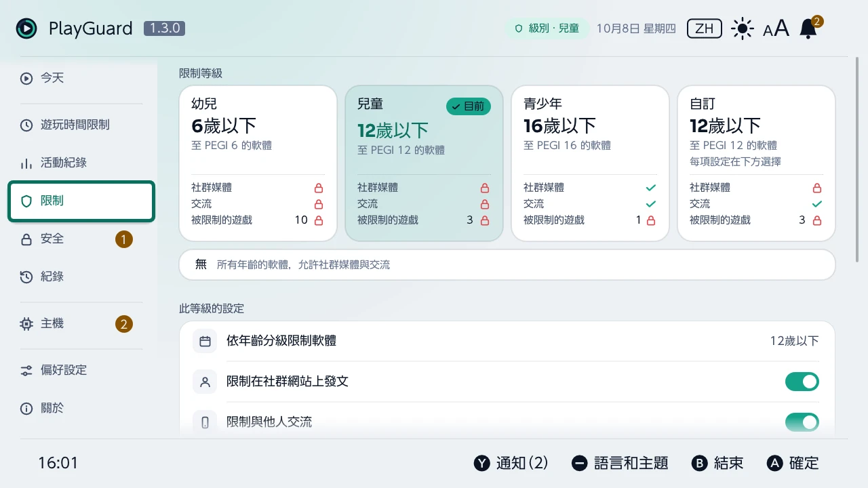This screenshot has width=868, height=488.
Task: Open the notifications bell icon
Action: (x=808, y=28)
